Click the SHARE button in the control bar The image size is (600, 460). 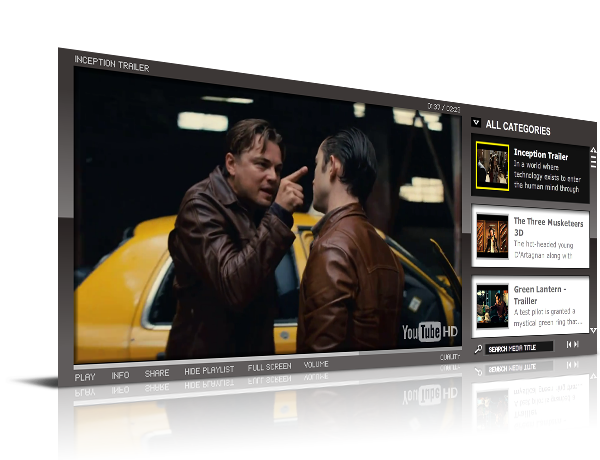157,374
